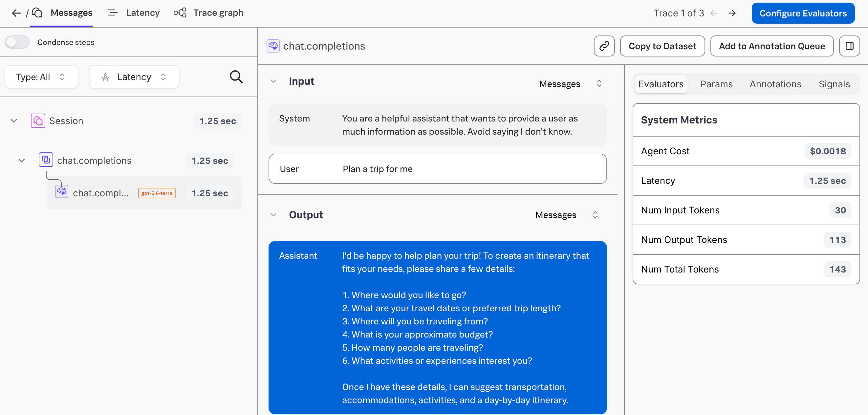Image resolution: width=868 pixels, height=415 pixels.
Task: Select the Session row
Action: [x=125, y=121]
